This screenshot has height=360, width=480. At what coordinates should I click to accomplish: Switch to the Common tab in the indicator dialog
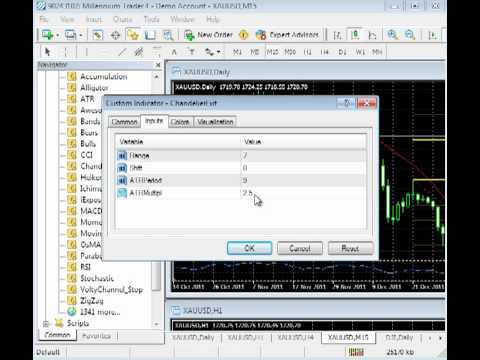[x=124, y=122]
